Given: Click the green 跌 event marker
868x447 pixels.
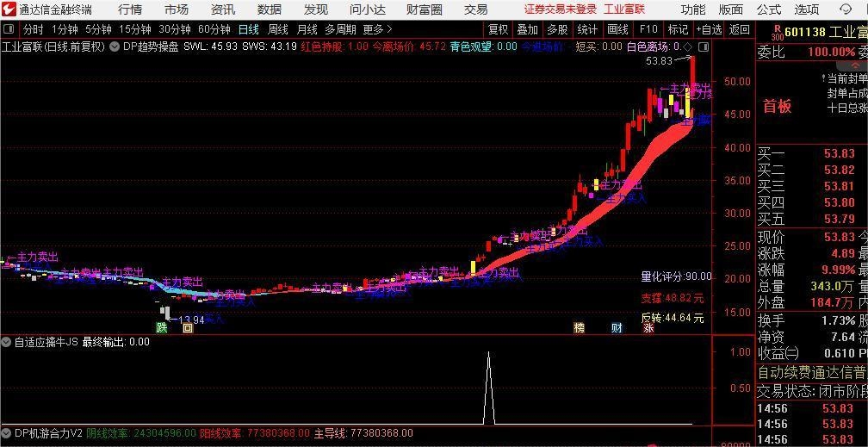Looking at the screenshot, I should [x=162, y=327].
